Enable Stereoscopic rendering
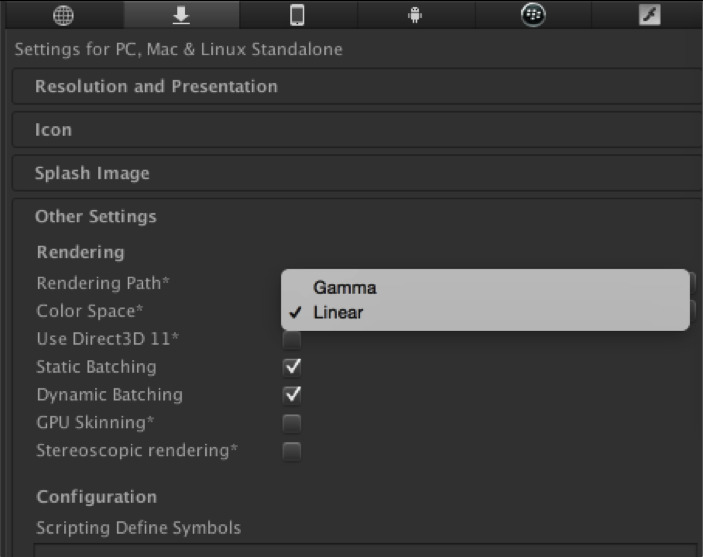703x557 pixels. tap(292, 451)
